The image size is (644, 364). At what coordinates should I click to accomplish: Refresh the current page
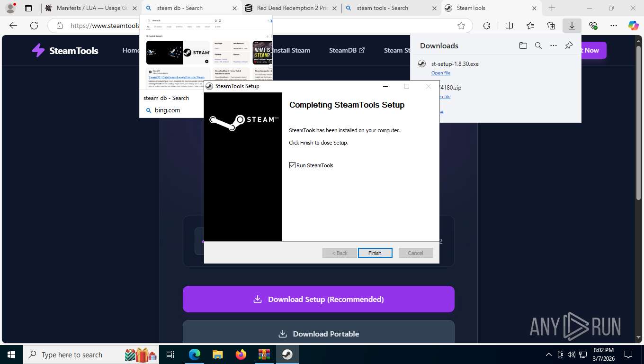point(34,26)
